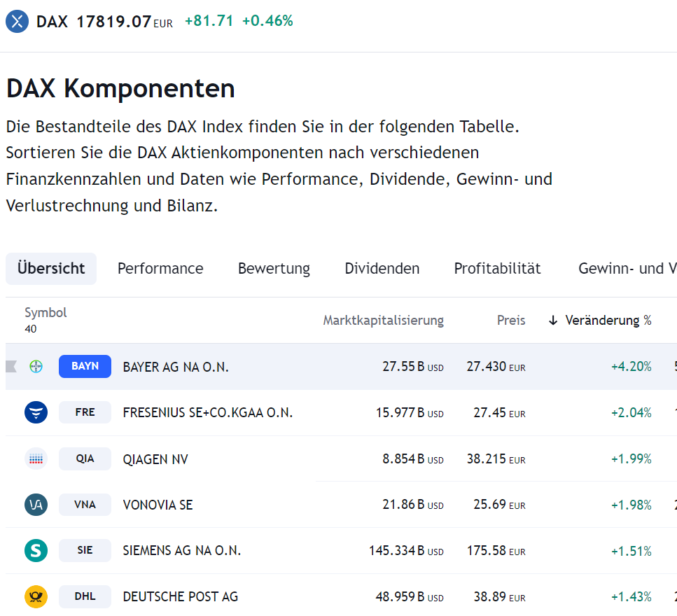Viewport: 677px width, 616px height.
Task: Click the Siemens company logo
Action: click(x=36, y=551)
